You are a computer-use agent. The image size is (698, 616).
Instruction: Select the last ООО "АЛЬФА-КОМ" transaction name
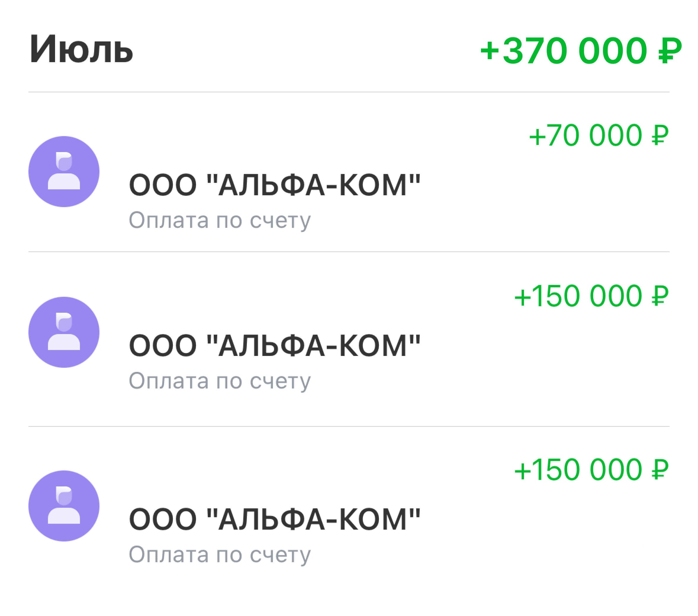coord(275,519)
